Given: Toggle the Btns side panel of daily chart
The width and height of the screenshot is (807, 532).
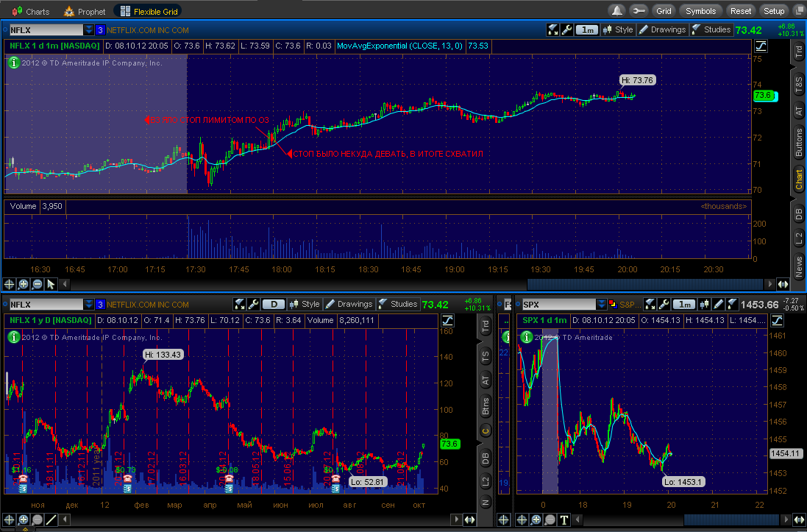Looking at the screenshot, I should click(486, 406).
